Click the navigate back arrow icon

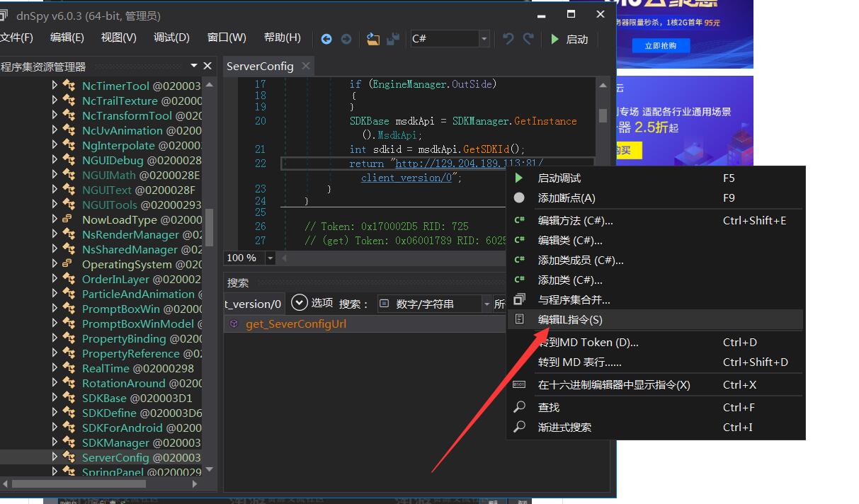[x=326, y=39]
